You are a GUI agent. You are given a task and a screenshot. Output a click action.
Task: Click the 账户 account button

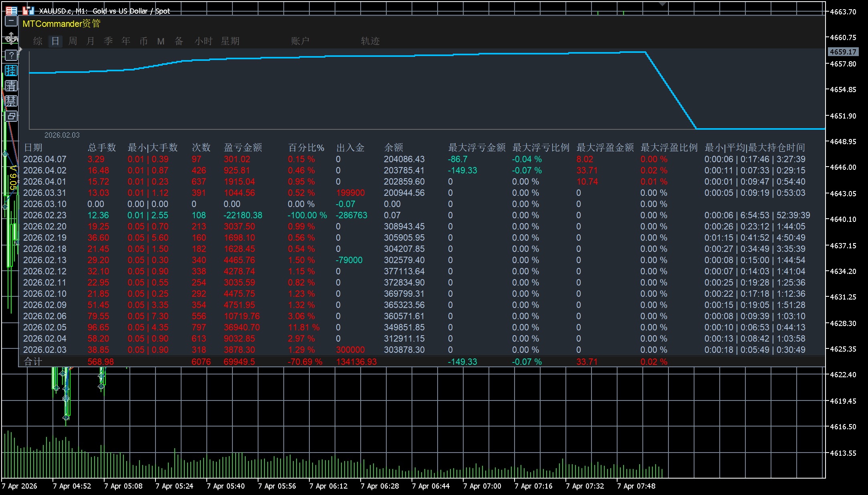pyautogui.click(x=299, y=41)
